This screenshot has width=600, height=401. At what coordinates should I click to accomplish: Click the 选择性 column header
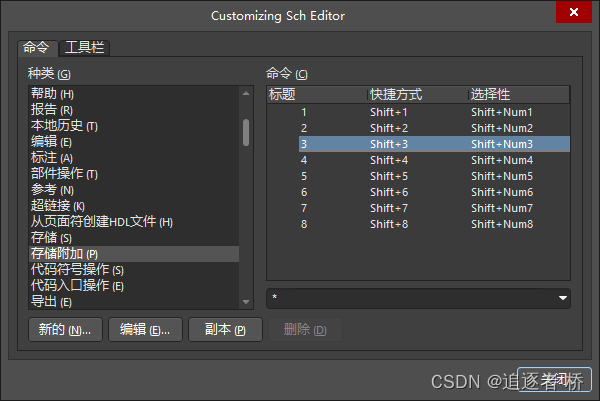pyautogui.click(x=490, y=94)
